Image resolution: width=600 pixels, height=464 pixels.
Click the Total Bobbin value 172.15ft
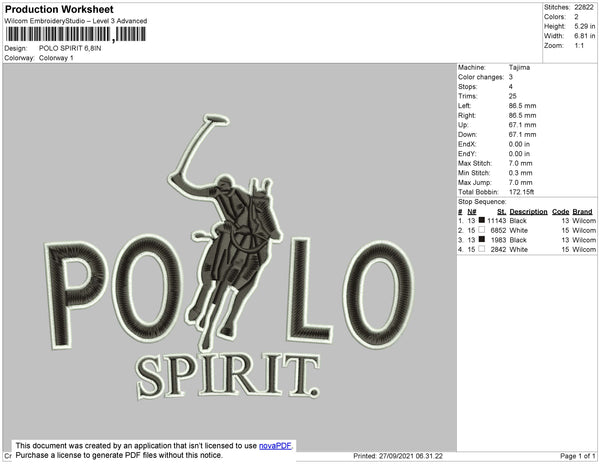coord(522,192)
